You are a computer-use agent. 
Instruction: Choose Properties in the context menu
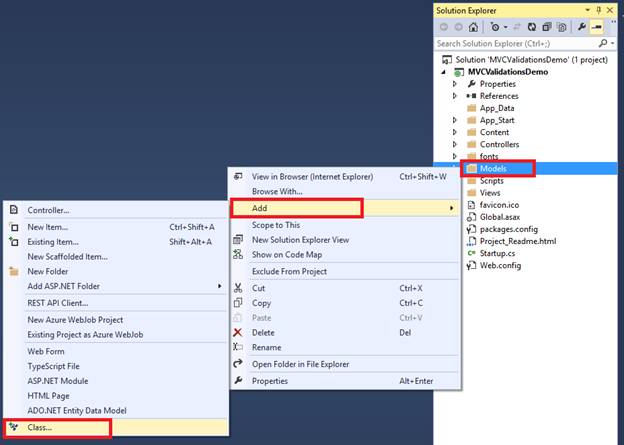pyautogui.click(x=345, y=381)
